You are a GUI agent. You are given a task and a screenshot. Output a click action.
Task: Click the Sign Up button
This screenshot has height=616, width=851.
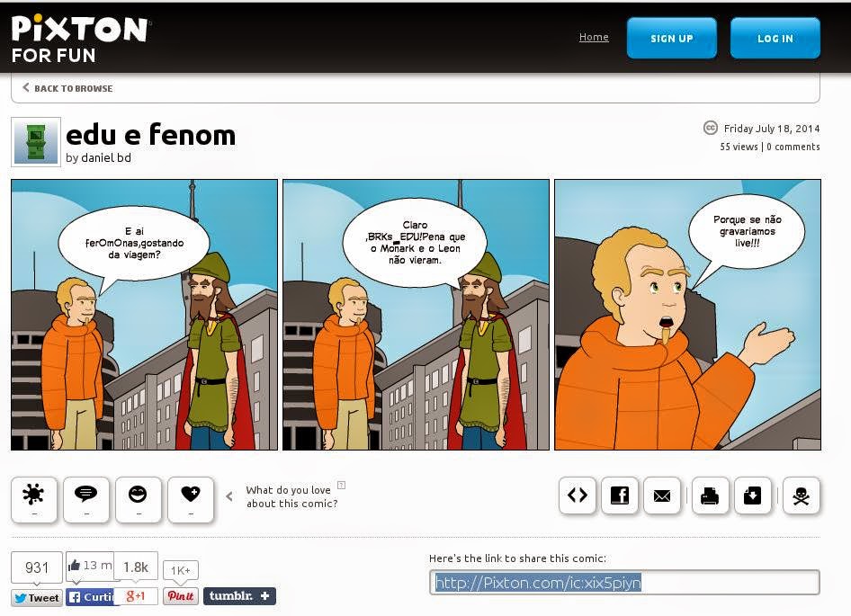tap(672, 38)
